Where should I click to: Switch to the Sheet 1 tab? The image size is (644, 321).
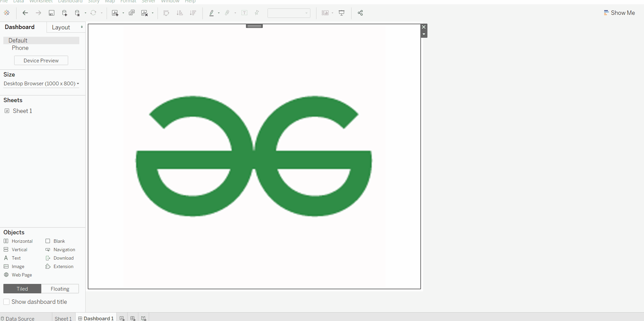point(63,318)
